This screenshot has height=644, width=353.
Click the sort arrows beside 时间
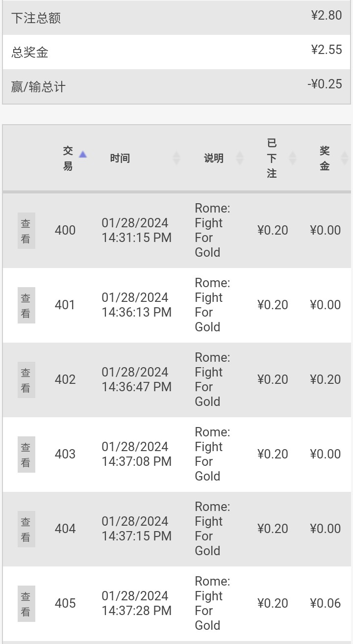[176, 158]
